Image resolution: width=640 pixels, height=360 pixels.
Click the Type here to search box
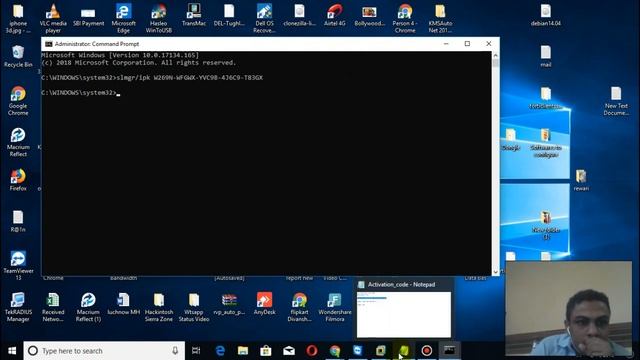(104, 351)
